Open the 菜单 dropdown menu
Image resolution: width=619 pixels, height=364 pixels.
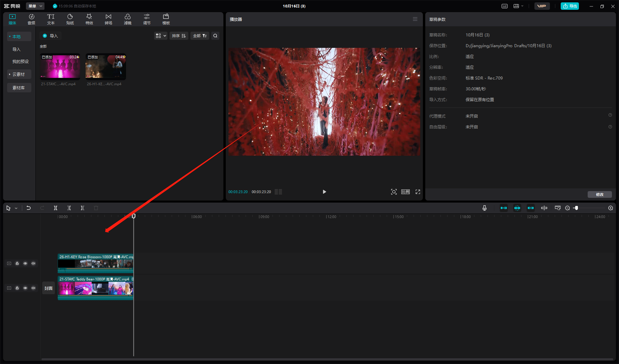point(35,6)
